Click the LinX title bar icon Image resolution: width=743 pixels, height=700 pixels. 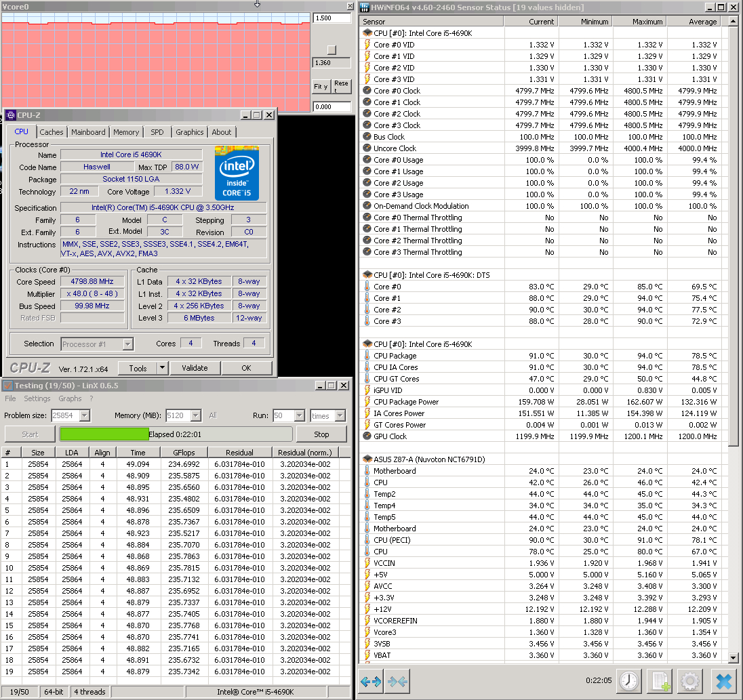7,386
